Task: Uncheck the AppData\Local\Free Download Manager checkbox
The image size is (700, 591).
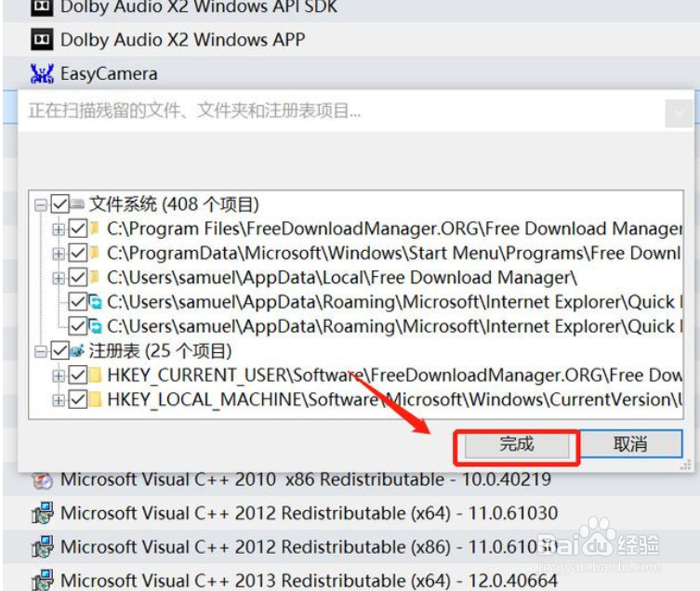Action: [78, 278]
